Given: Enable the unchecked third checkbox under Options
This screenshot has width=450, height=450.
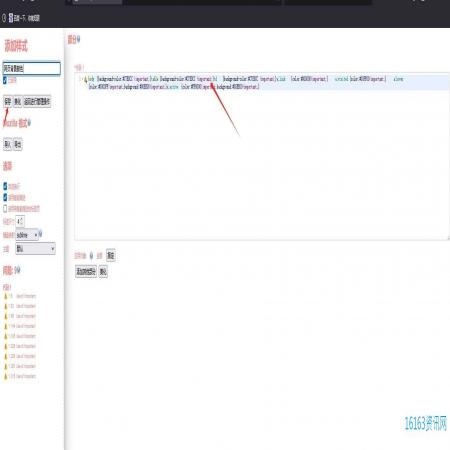Looking at the screenshot, I should 5,209.
